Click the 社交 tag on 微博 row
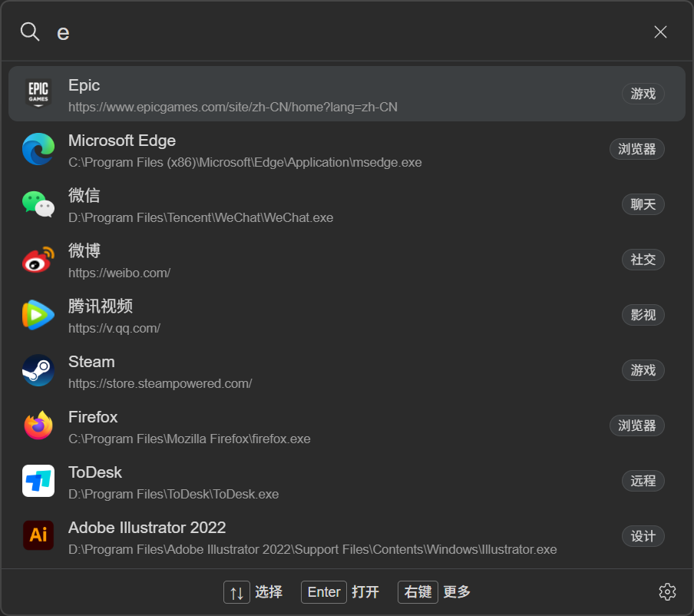 [x=643, y=260]
